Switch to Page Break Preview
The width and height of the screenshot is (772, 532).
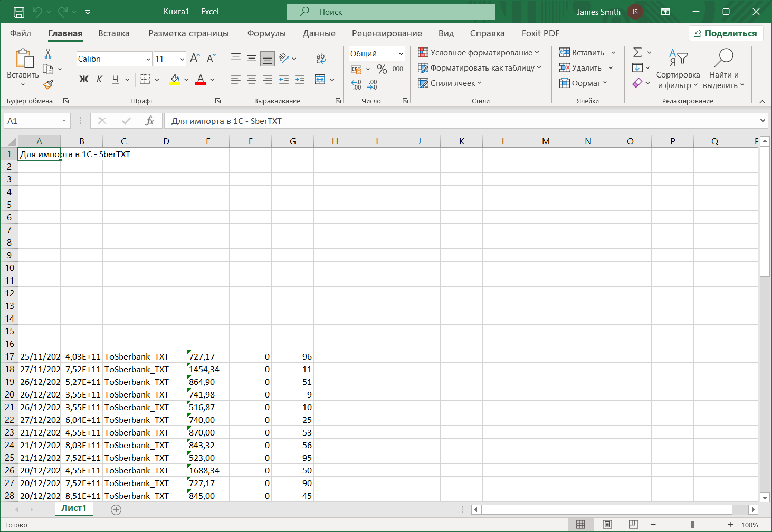[x=633, y=524]
